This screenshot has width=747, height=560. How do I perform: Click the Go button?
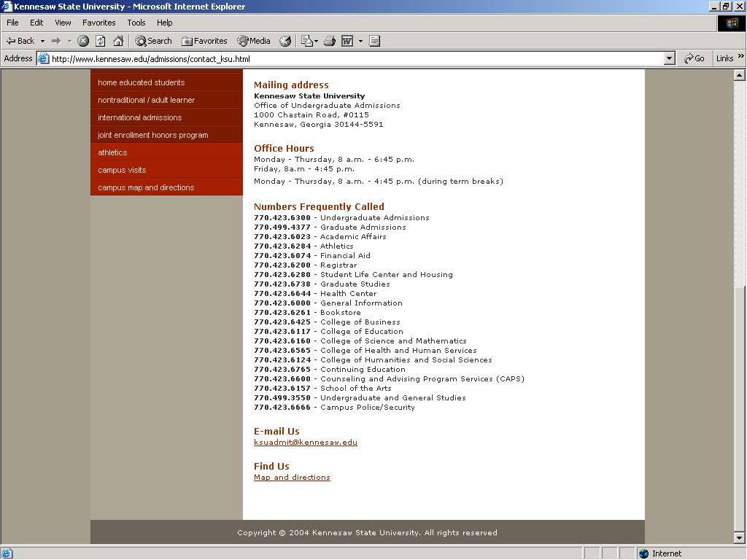(694, 58)
